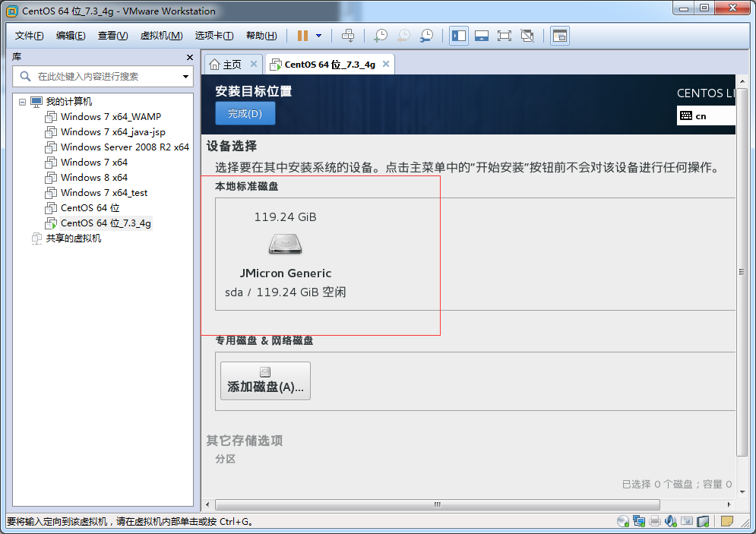Viewport: 756px width, 534px height.
Task: Click the scroll right arrow of horizontal scrollbar
Action: (x=729, y=504)
